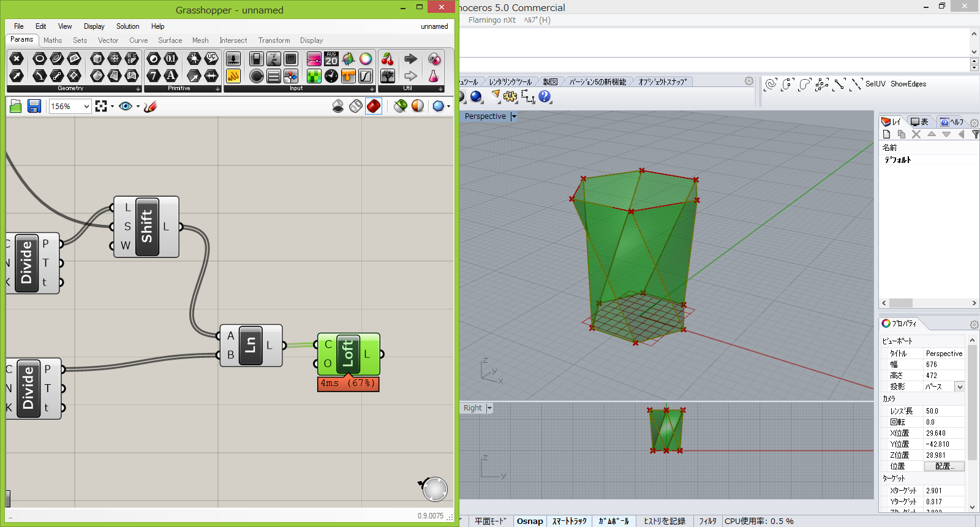Save the Grasshopper document

[x=34, y=107]
